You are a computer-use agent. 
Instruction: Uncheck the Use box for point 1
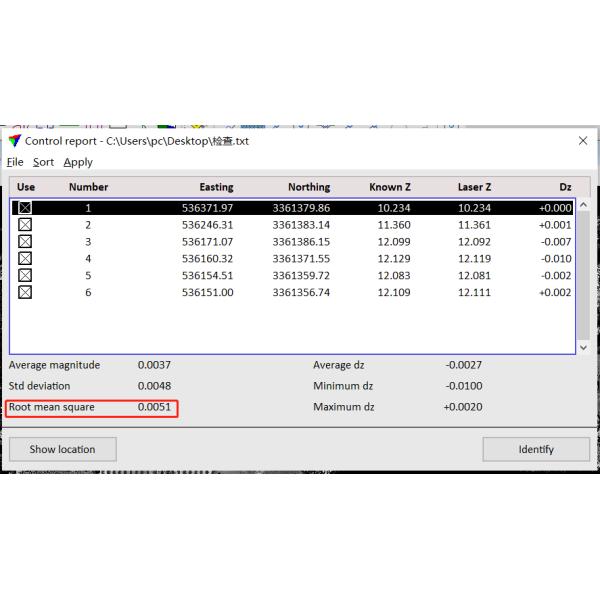25,208
